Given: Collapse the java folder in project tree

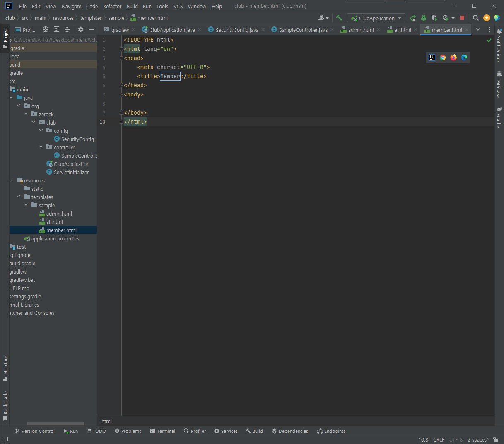Looking at the screenshot, I should [11, 98].
